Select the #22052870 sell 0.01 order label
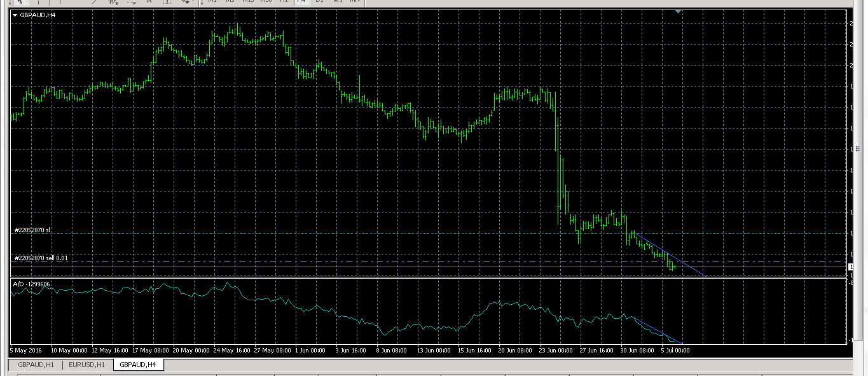Viewport: 868px width, 376px height. [41, 258]
